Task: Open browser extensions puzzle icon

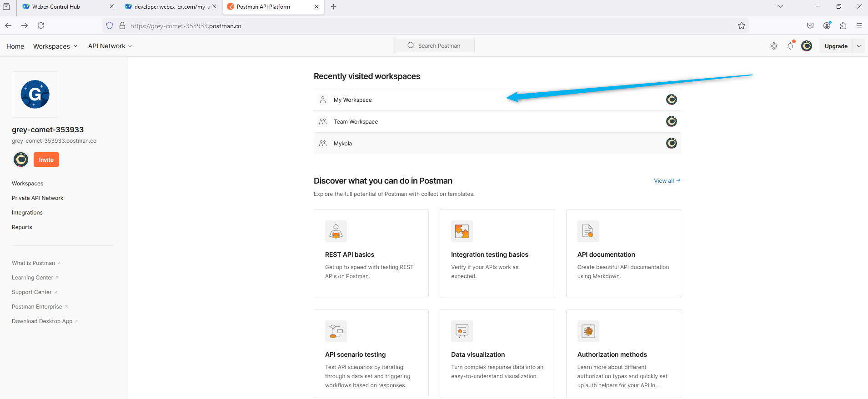Action: 843,25
